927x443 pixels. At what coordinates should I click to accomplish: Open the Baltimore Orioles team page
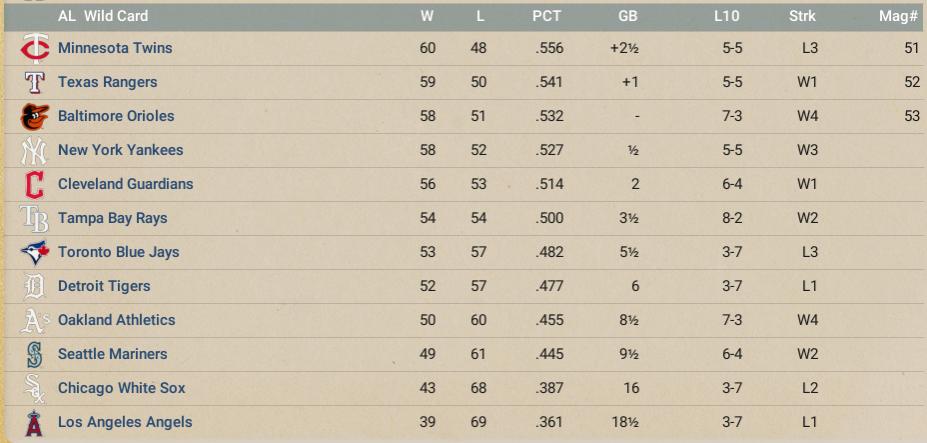[116, 116]
